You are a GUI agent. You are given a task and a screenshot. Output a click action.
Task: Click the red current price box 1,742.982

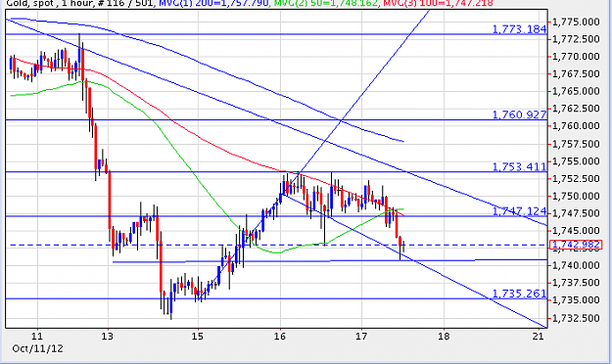576,245
